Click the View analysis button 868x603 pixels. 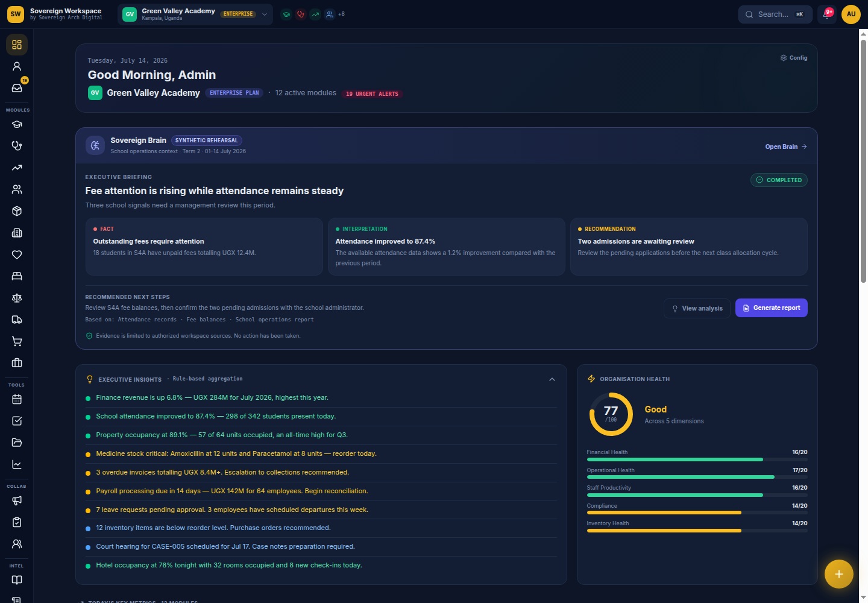(x=697, y=308)
